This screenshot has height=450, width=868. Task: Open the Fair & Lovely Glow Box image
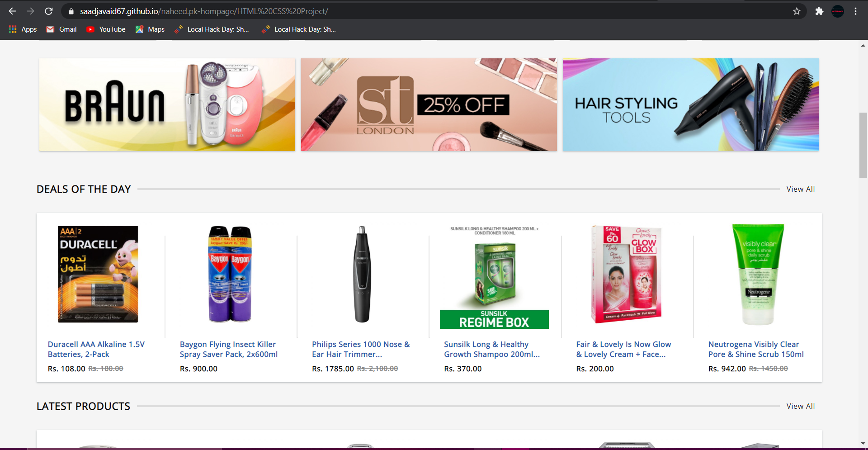coord(626,274)
